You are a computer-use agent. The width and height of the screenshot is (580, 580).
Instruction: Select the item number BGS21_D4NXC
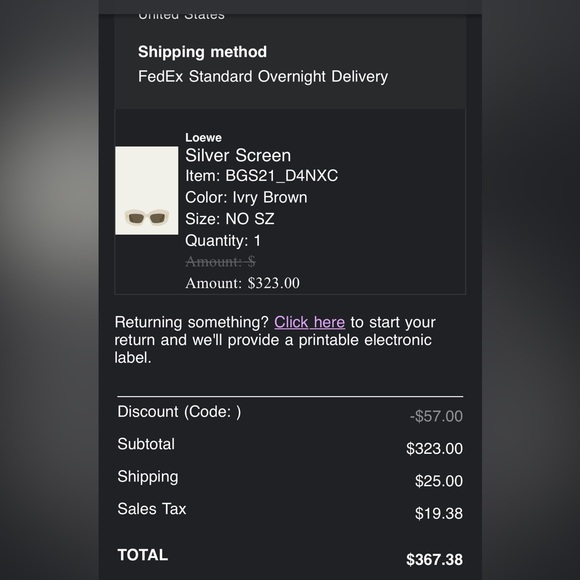tap(281, 176)
